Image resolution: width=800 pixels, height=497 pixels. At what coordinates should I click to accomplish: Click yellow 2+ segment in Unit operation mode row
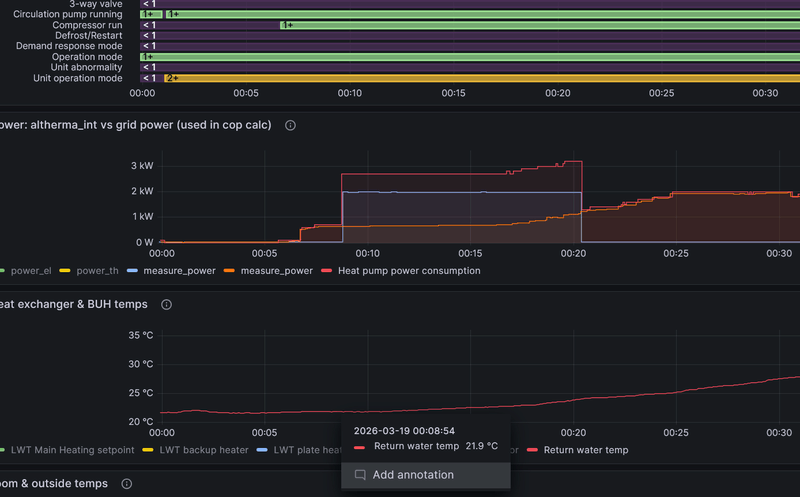(x=480, y=78)
